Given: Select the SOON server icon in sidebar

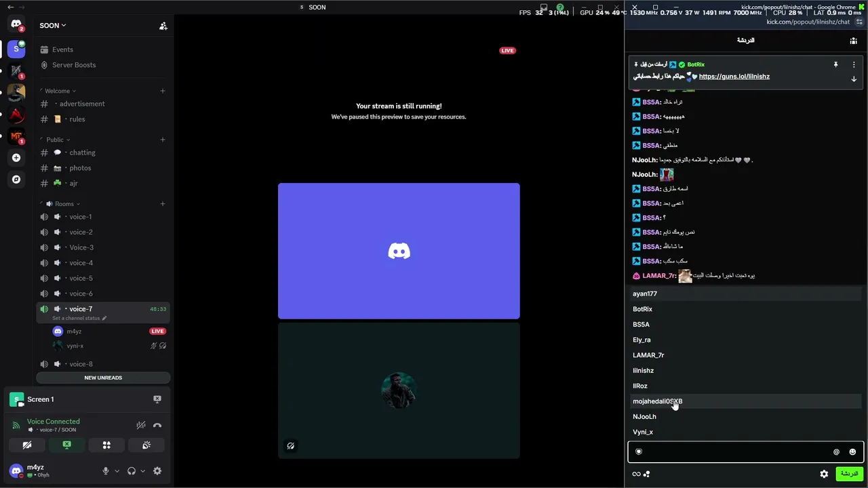Looking at the screenshot, I should 16,49.
